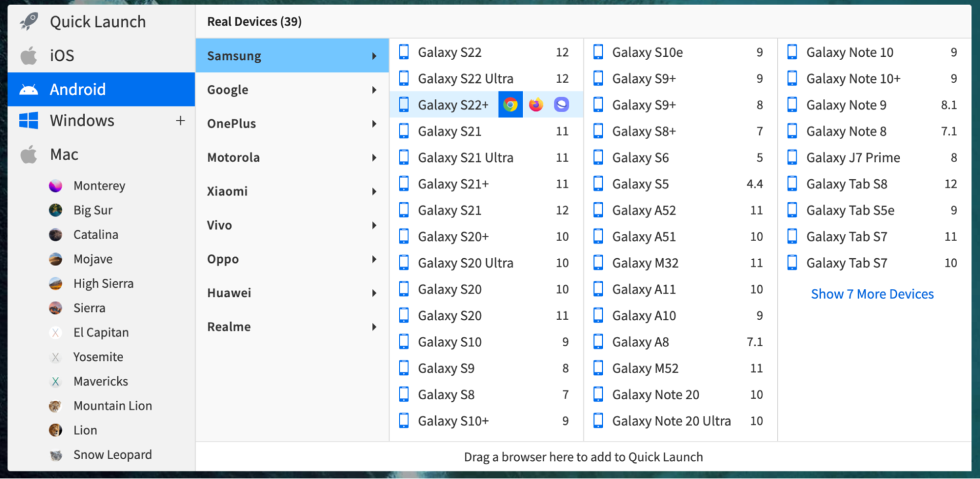This screenshot has height=479, width=980.
Task: Click the phone icon beside Galaxy Note 10
Action: (x=792, y=52)
